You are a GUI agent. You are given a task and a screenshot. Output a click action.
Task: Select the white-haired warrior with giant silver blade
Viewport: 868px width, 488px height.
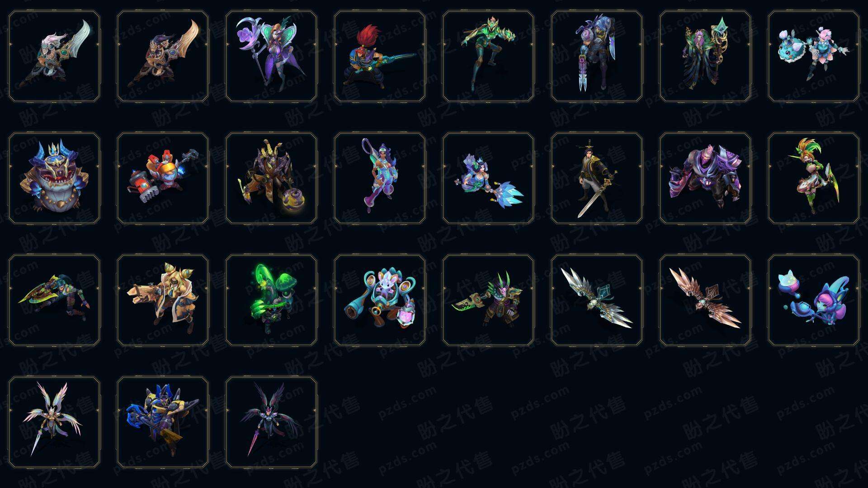coord(54,56)
